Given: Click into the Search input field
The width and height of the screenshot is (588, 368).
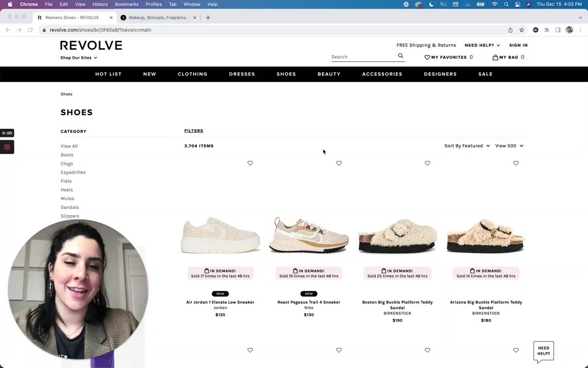Looking at the screenshot, I should (x=363, y=57).
